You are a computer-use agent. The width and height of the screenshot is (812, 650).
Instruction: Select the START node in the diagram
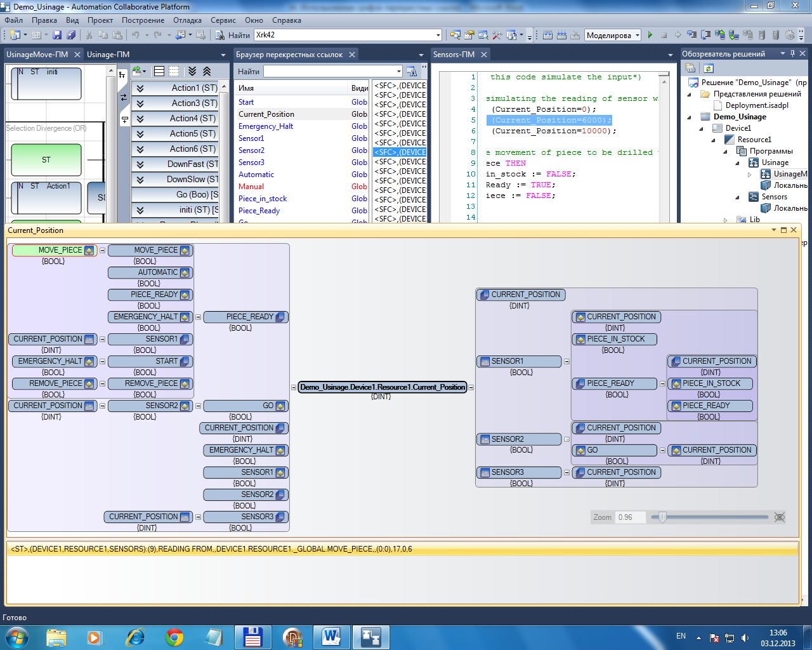pos(150,361)
